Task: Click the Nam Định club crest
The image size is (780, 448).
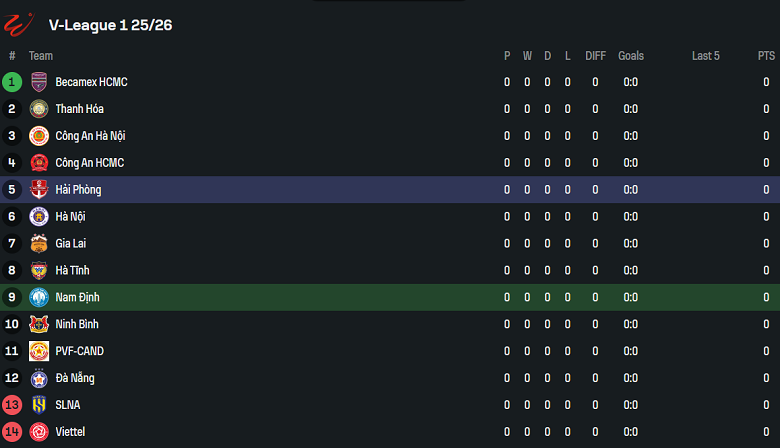Action: pos(39,297)
